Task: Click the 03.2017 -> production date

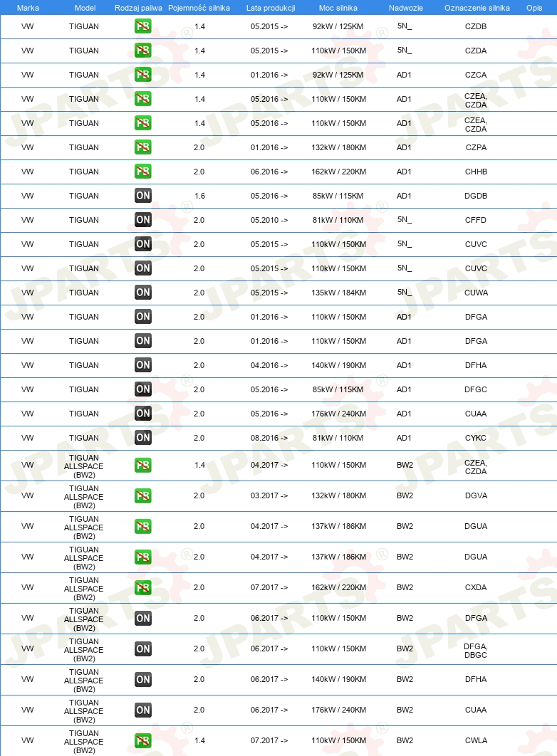Action: 269,495
